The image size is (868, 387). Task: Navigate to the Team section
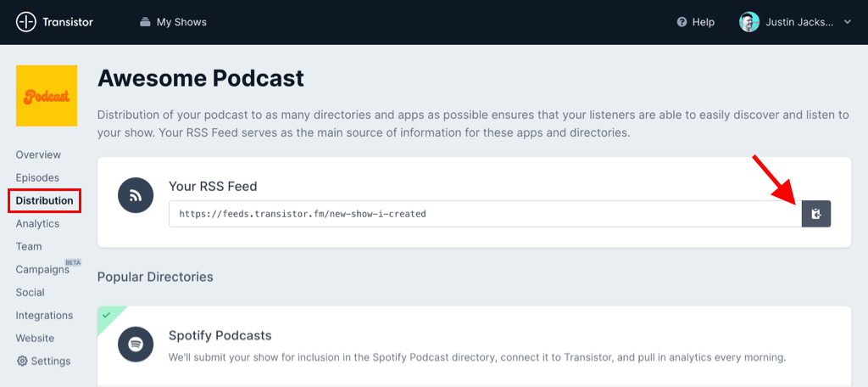coord(28,247)
